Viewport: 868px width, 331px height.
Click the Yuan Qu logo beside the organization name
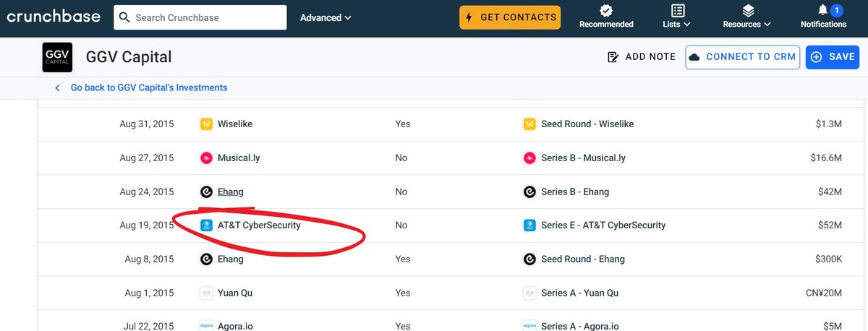206,293
